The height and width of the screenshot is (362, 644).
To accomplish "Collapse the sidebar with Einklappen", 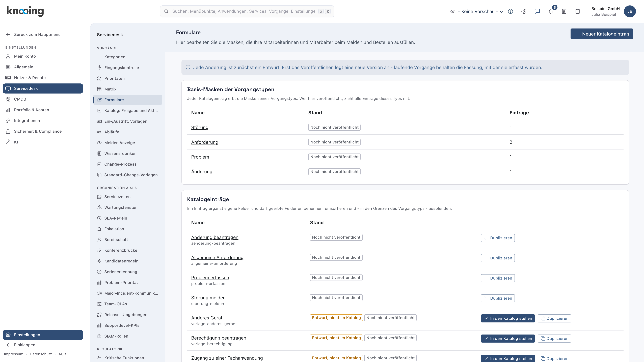I will [43, 345].
